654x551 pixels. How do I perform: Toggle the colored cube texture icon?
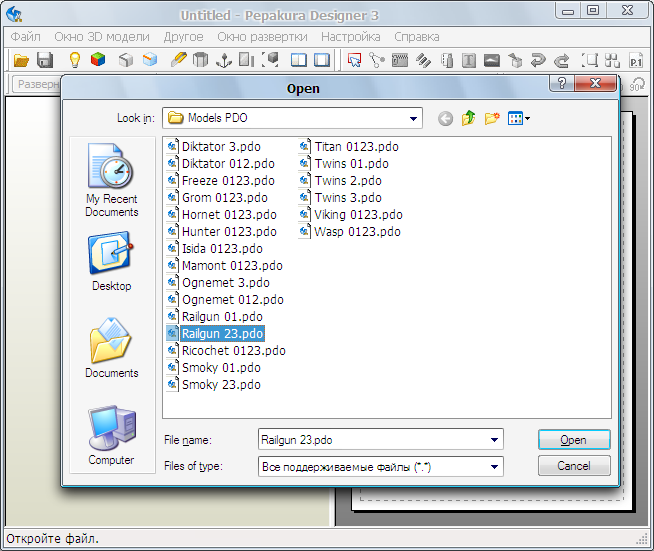(x=98, y=60)
